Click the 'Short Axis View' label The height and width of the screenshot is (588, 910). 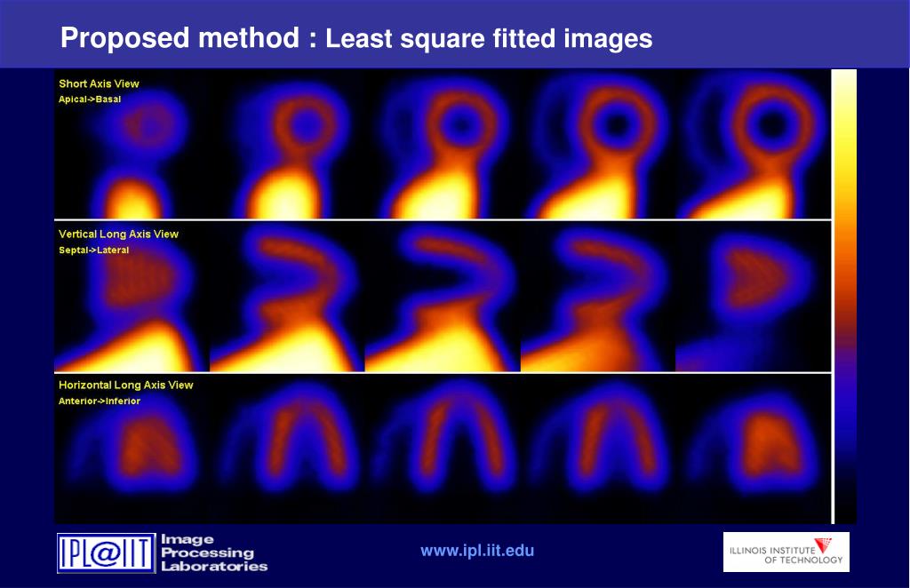pyautogui.click(x=99, y=83)
